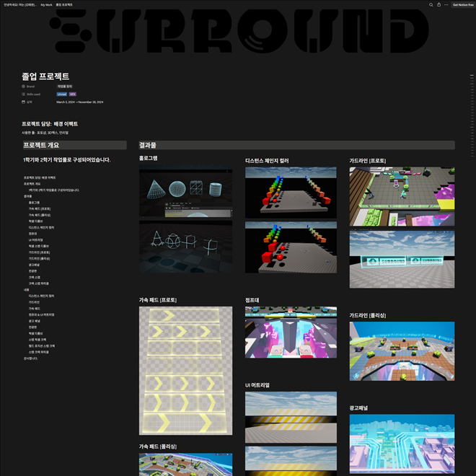The image size is (476, 476).
Task: Jump to 가속 패드 [프로토] in contents
Action: 40,209
